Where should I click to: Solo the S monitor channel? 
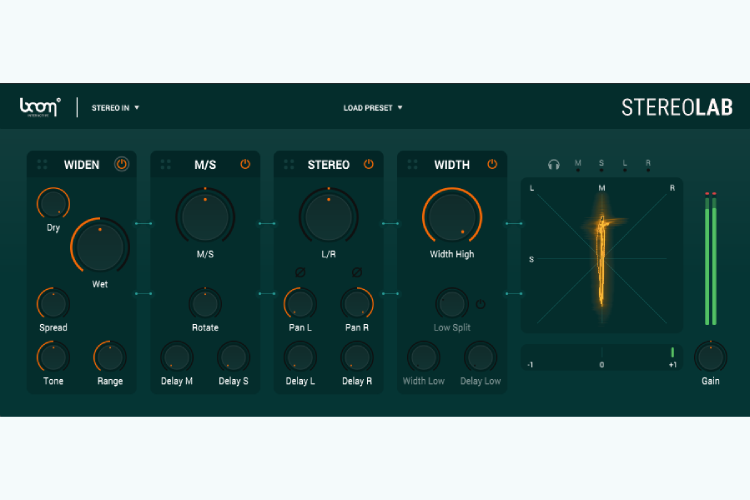click(601, 165)
